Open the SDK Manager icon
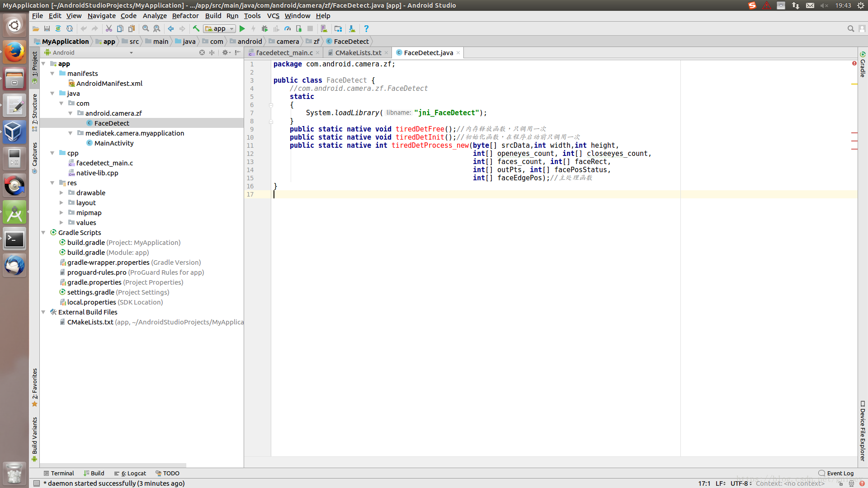The height and width of the screenshot is (488, 868). pyautogui.click(x=352, y=28)
